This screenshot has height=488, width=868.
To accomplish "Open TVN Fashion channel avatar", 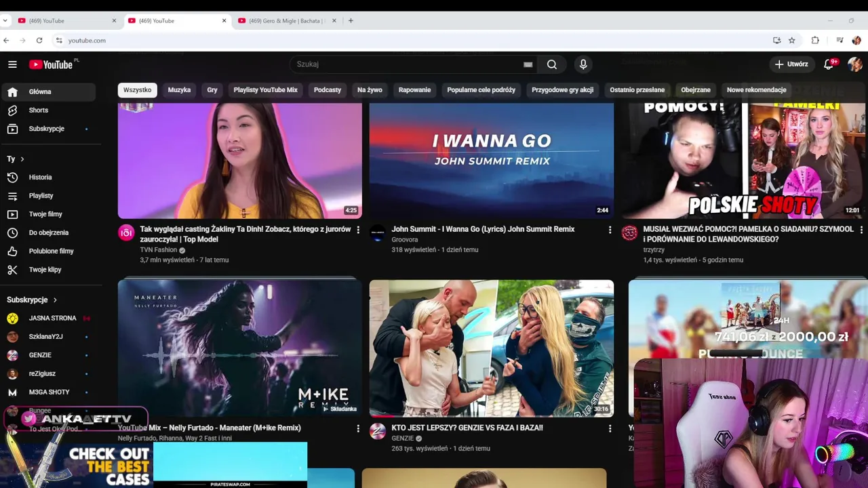I will click(126, 233).
